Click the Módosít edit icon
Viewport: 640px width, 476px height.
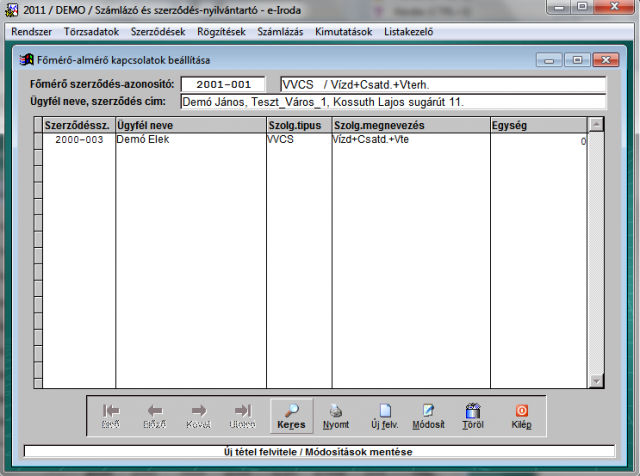428,415
